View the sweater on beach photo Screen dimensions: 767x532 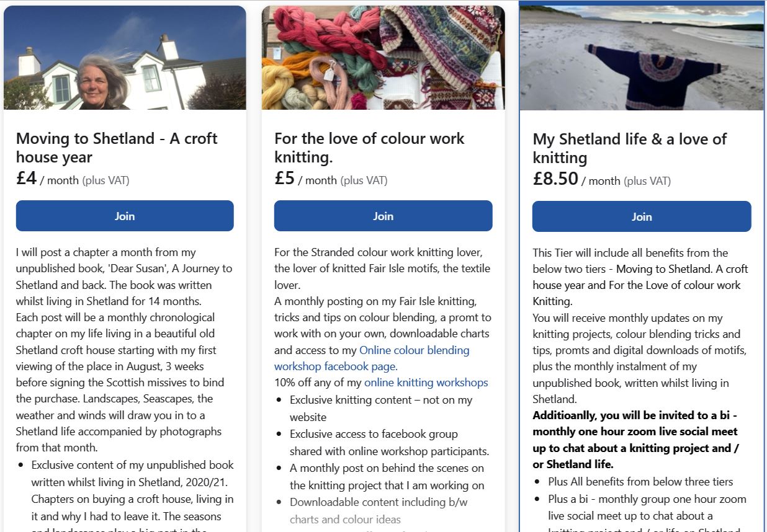[642, 58]
